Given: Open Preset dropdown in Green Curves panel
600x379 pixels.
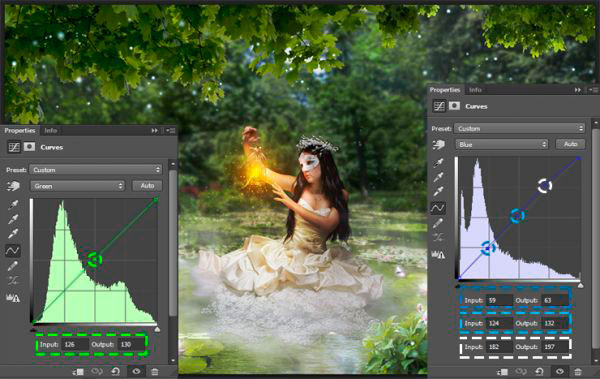Looking at the screenshot, I should click(96, 170).
